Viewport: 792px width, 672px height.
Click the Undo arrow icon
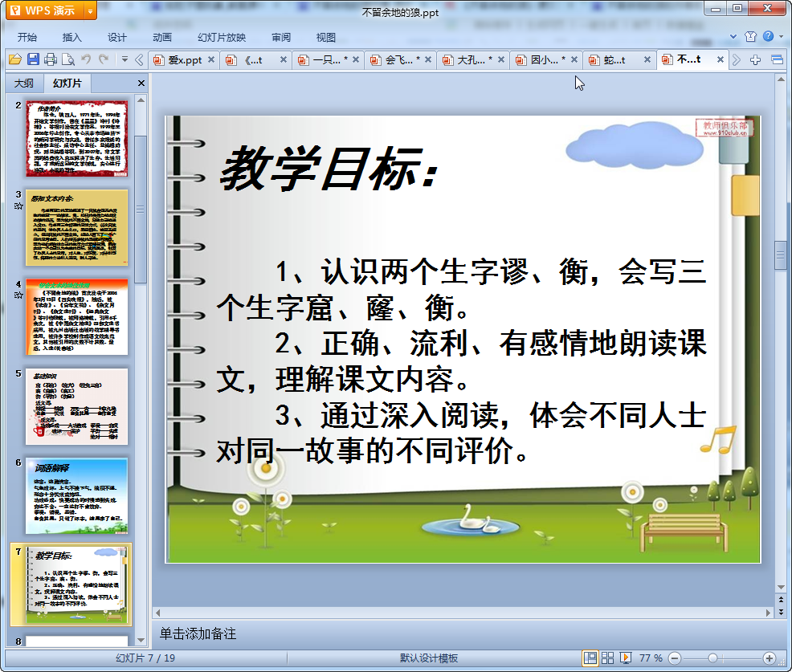(x=87, y=59)
